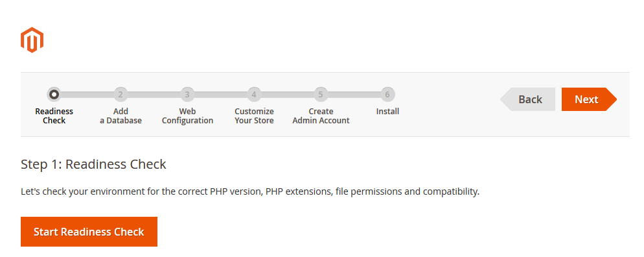The image size is (644, 257).
Task: Go to Web Configuration step label
Action: [x=187, y=116]
